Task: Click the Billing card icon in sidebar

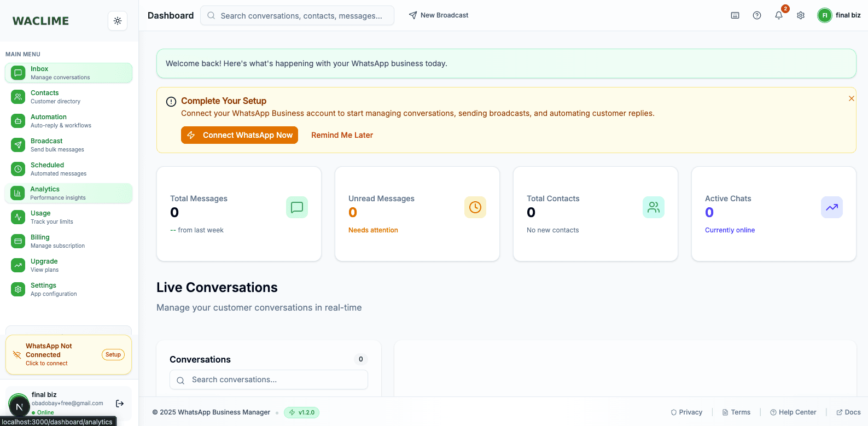Action: pos(18,241)
